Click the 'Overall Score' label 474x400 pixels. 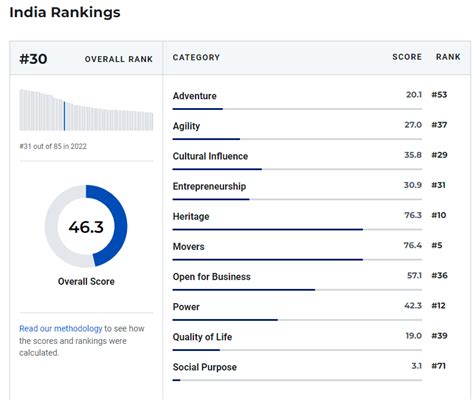point(86,281)
